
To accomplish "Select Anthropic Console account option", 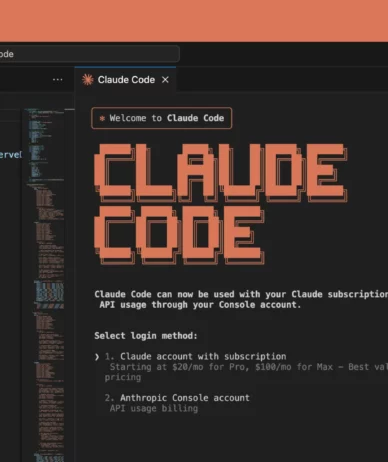I will [185, 398].
